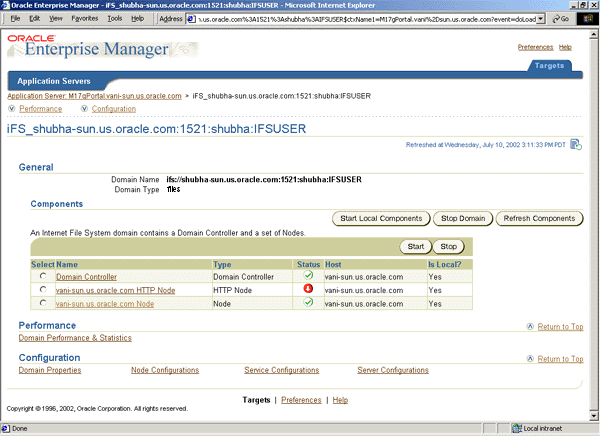Open the Domain Controller link
Image resolution: width=600 pixels, height=436 pixels.
tap(86, 277)
